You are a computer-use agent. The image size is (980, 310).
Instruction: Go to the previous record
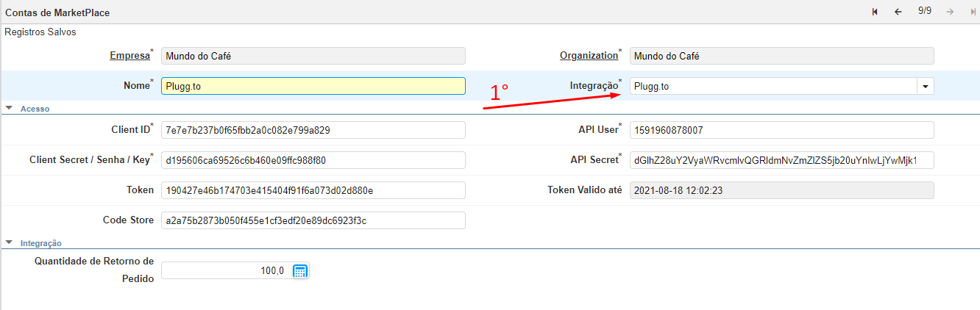click(898, 12)
